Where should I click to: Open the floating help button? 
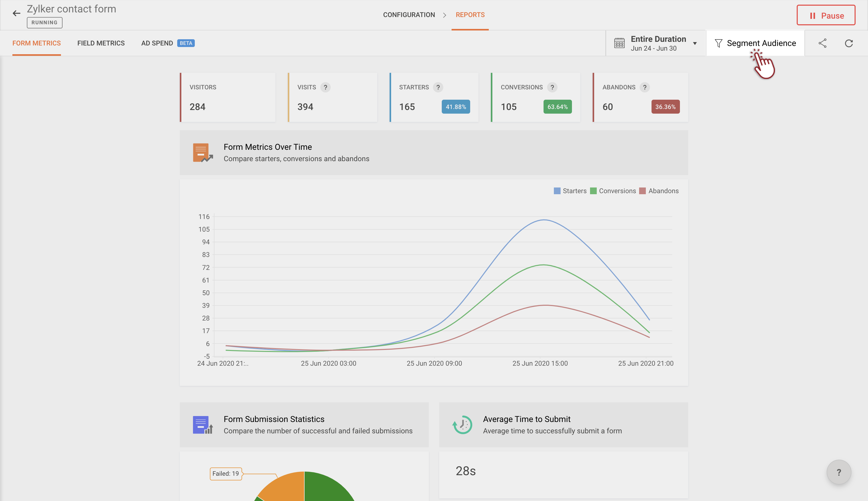pos(839,472)
